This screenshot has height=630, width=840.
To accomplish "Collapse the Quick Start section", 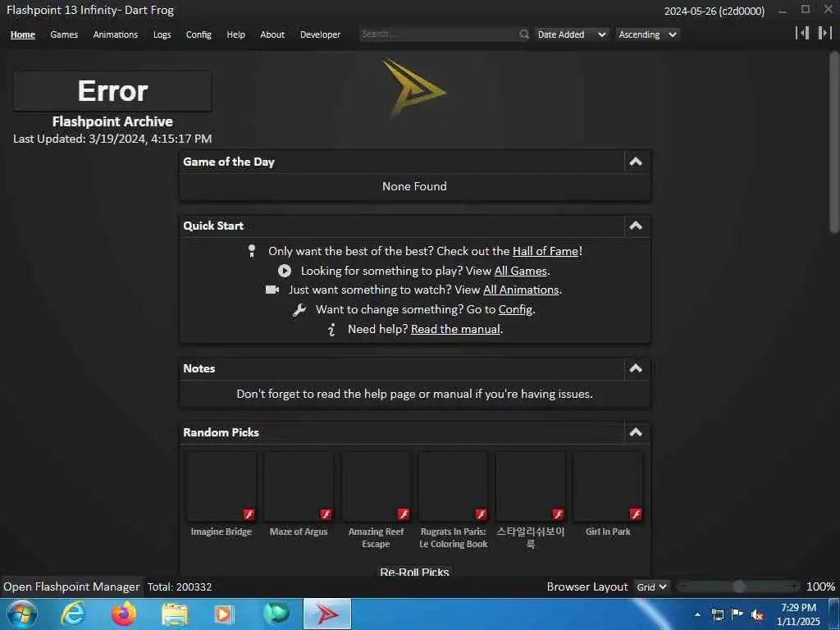I will click(636, 226).
